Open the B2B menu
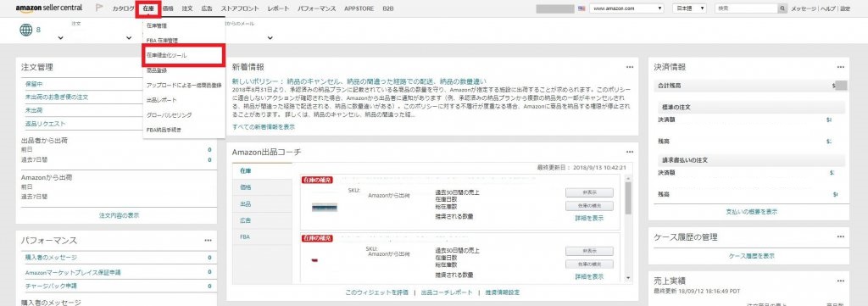Image resolution: width=868 pixels, height=306 pixels. pos(388,8)
